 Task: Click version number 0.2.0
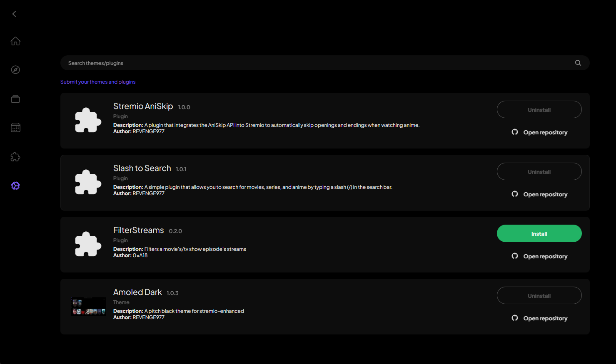pos(175,231)
